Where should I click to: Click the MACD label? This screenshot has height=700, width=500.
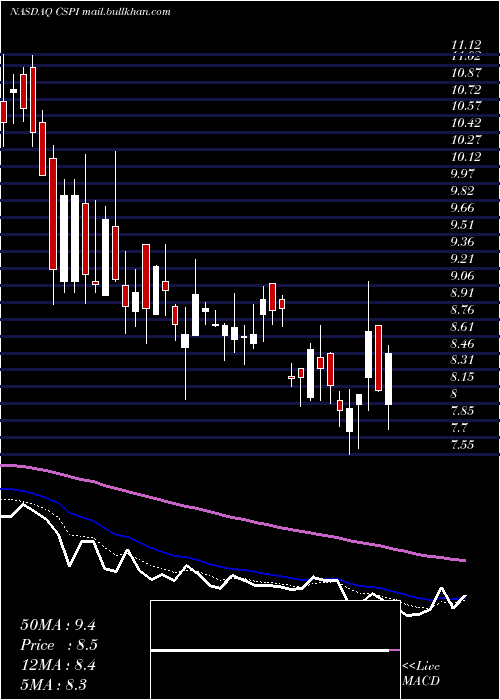(x=421, y=681)
